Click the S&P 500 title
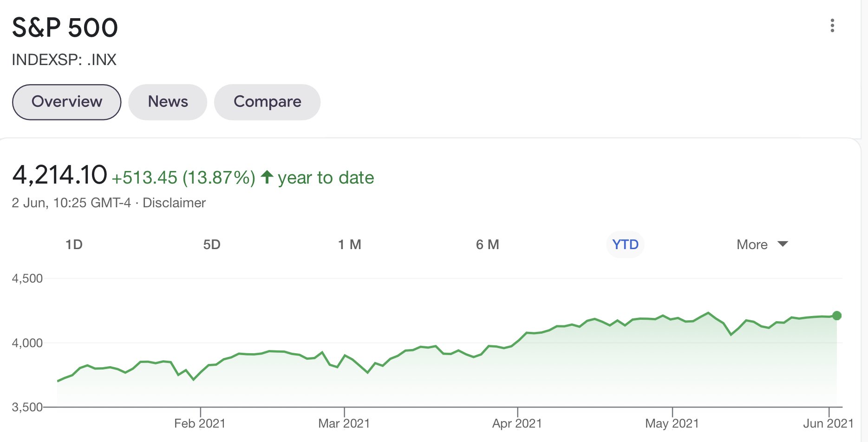Image resolution: width=868 pixels, height=442 pixels. coord(65,27)
